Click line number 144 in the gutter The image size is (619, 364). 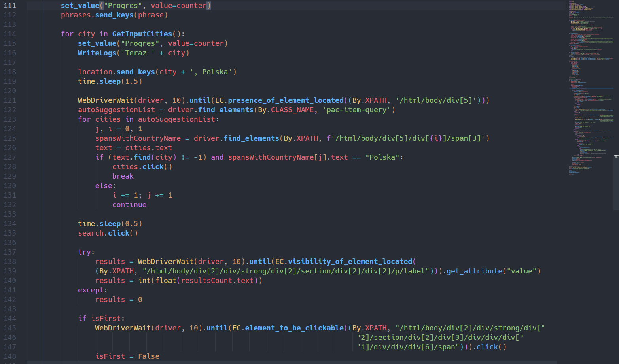10,319
